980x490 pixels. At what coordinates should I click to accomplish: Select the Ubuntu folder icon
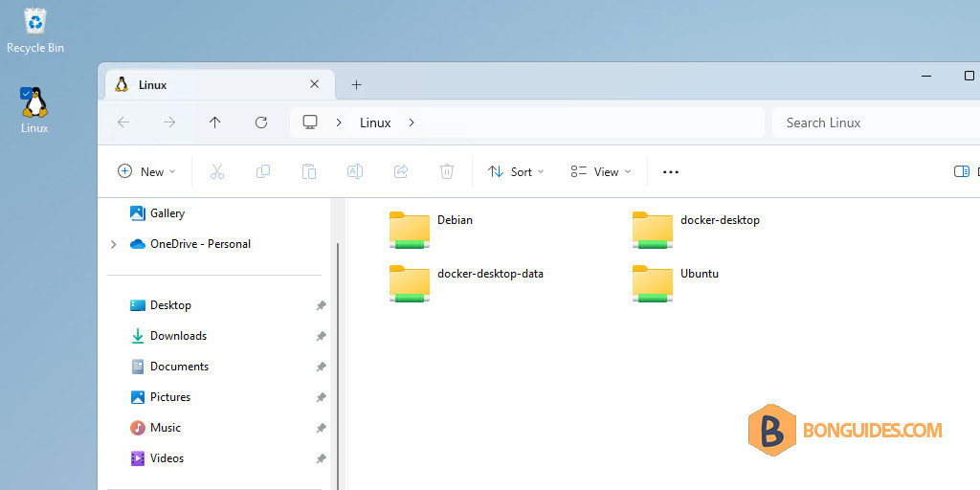click(x=653, y=283)
